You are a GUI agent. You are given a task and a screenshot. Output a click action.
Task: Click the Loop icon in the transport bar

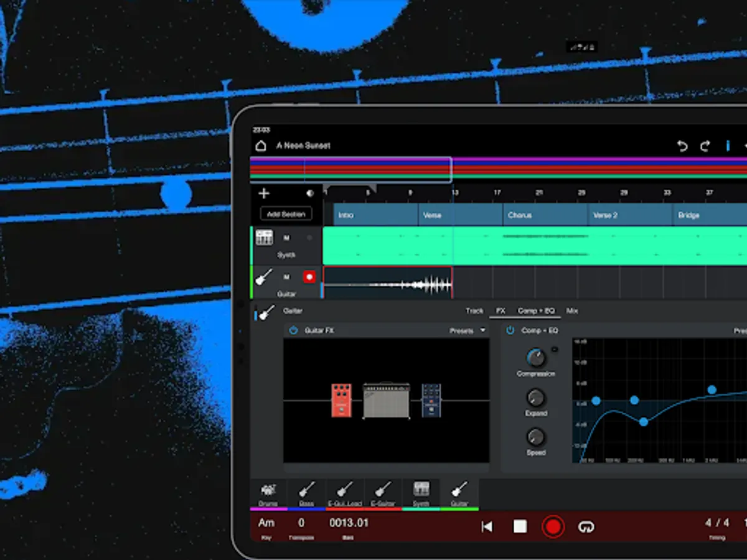click(x=586, y=526)
